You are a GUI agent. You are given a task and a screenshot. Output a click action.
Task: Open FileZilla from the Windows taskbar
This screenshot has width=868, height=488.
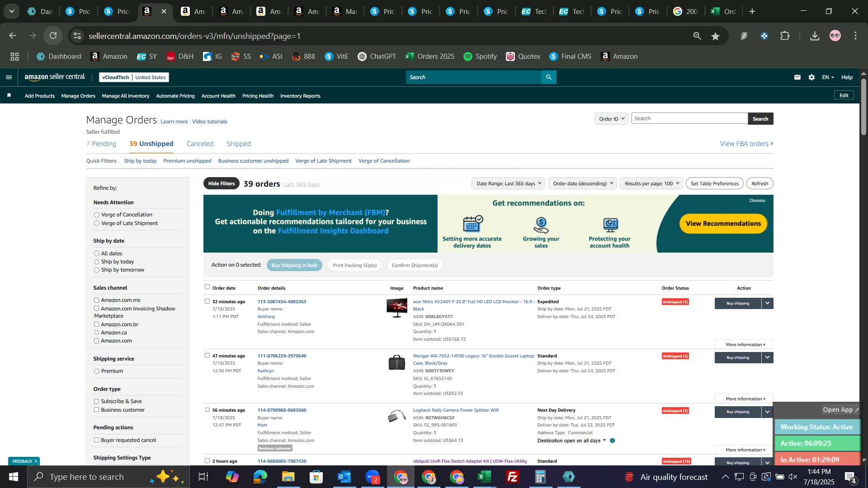pyautogui.click(x=513, y=477)
